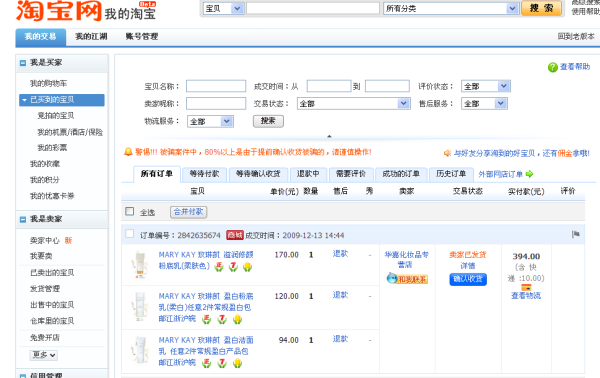600x378 pixels.
Task: Open the 更多 dropdown in the seller sidebar
Action: pos(44,355)
